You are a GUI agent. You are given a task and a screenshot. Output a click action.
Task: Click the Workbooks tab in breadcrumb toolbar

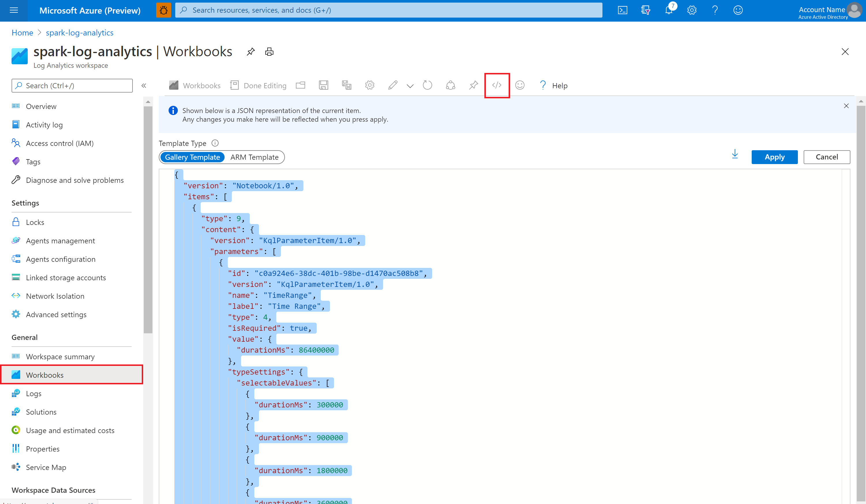point(194,85)
